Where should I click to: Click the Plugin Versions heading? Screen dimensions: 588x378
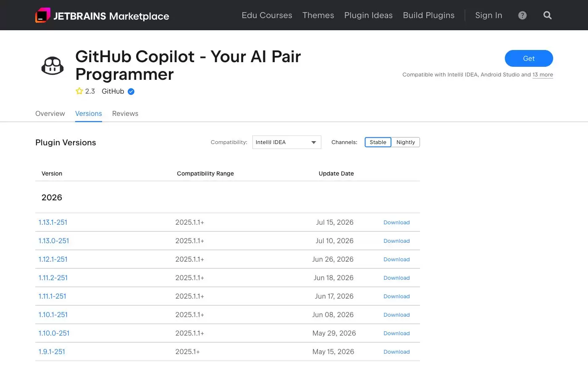(x=66, y=142)
